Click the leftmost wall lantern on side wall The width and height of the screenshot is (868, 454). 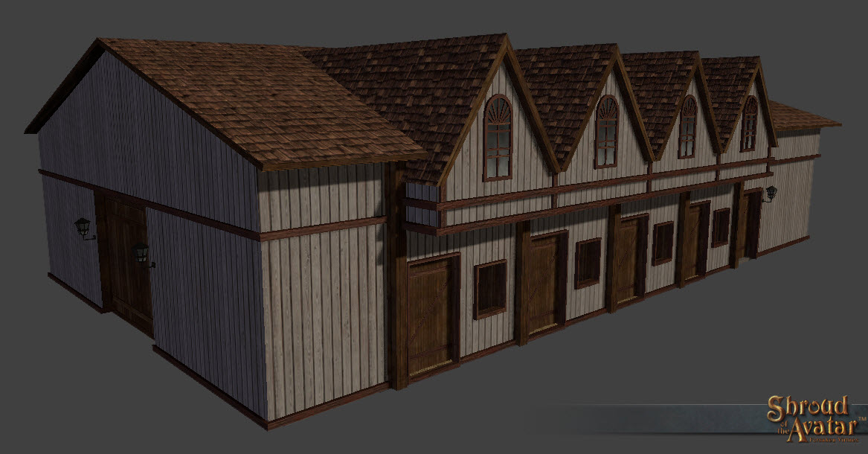83,227
